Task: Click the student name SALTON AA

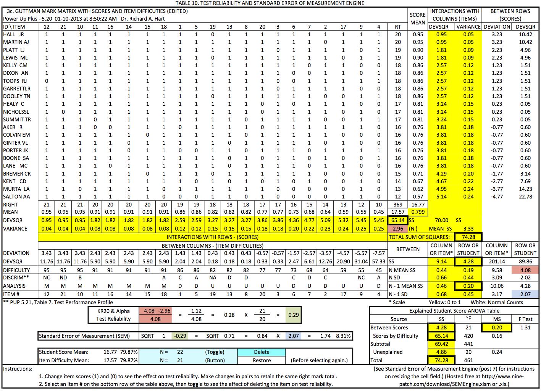Action: pos(16,197)
